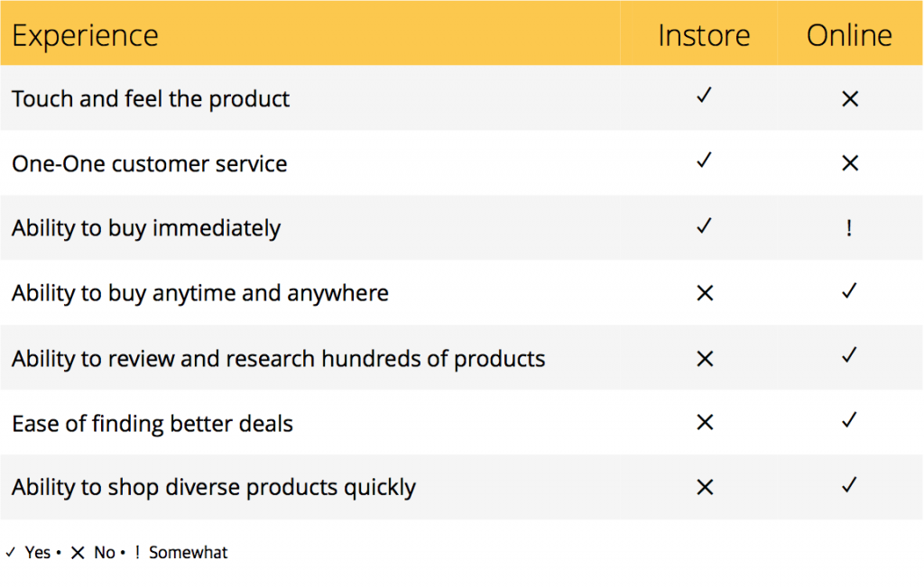Image resolution: width=924 pixels, height=588 pixels.
Task: Click Instore X for shop diverse products
Action: click(705, 487)
